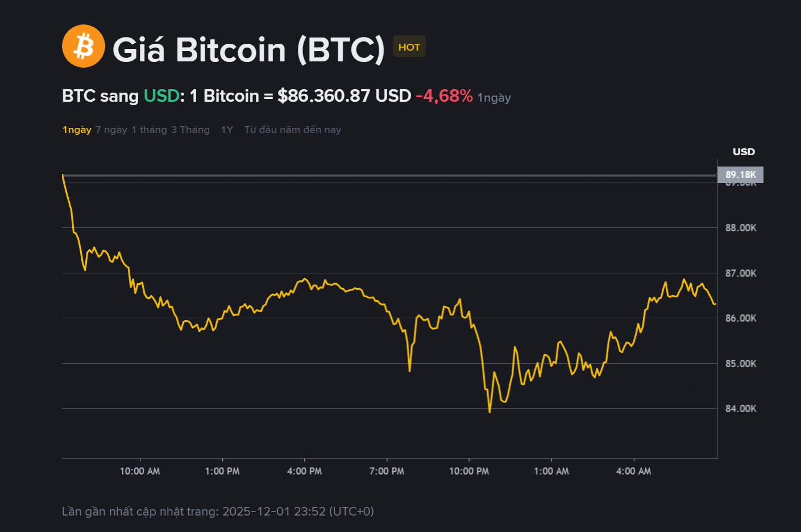Click the $86.360.87 USD price text

pos(344,95)
